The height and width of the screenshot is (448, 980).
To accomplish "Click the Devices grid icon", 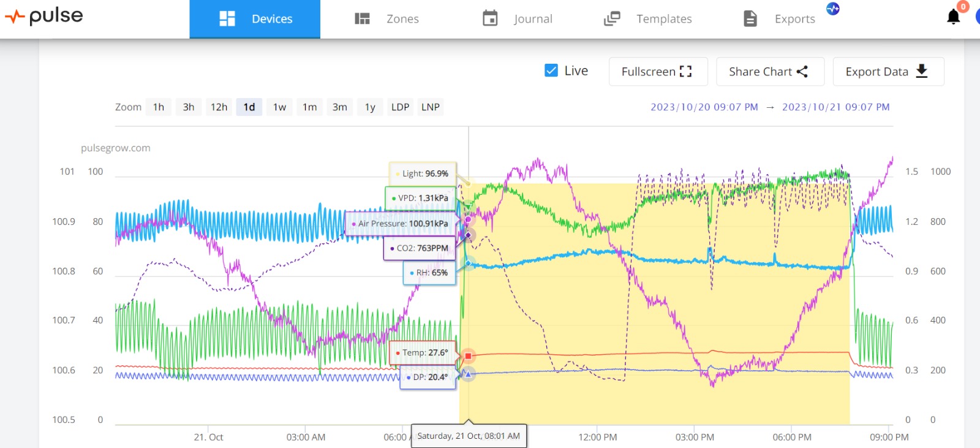I will click(x=227, y=19).
